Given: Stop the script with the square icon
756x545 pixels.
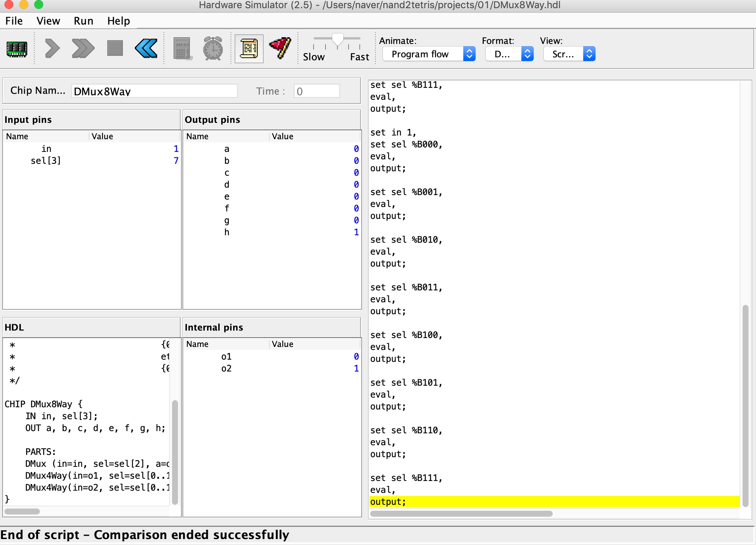Looking at the screenshot, I should click(115, 48).
